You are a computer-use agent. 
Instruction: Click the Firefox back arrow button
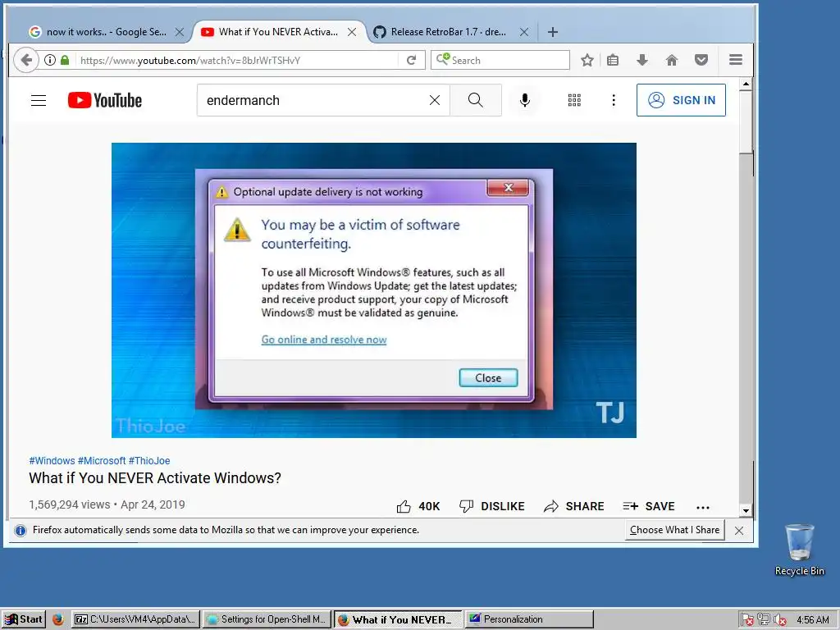pyautogui.click(x=25, y=60)
